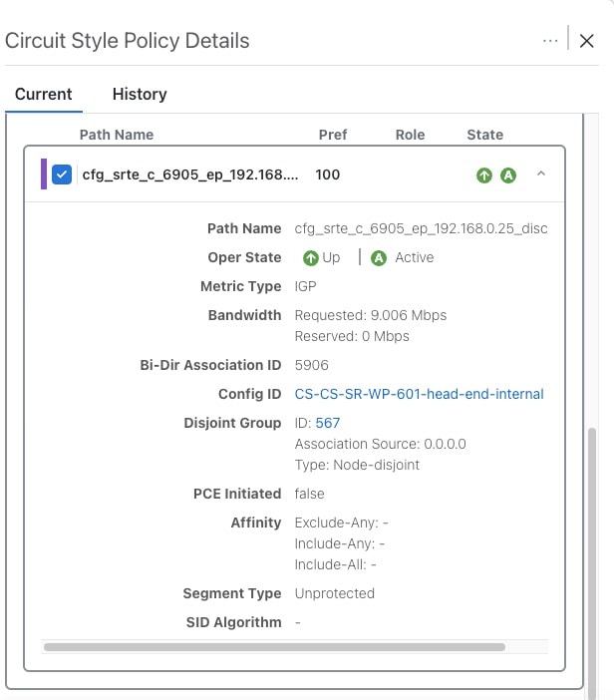614x700 pixels.
Task: Open Disjoint Group ID 567 link
Action: click(x=328, y=423)
